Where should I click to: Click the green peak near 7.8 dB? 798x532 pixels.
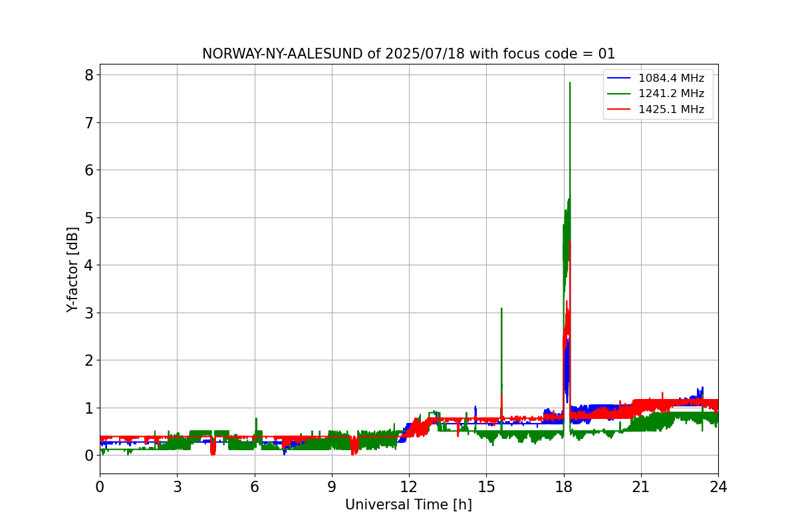coord(570,83)
